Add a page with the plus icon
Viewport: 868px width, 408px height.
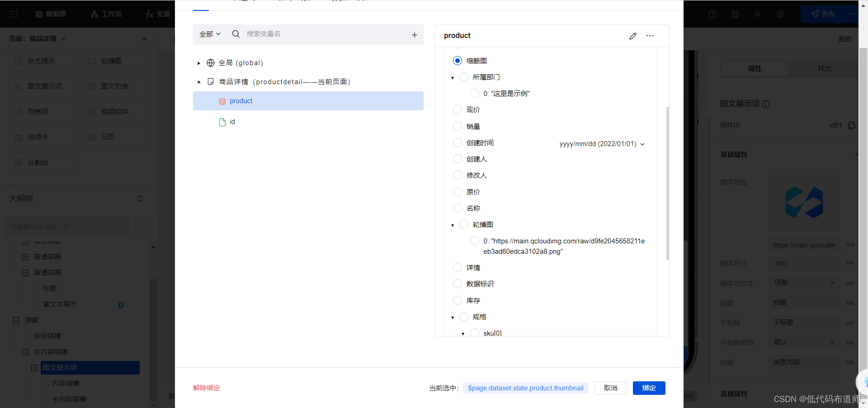144,39
